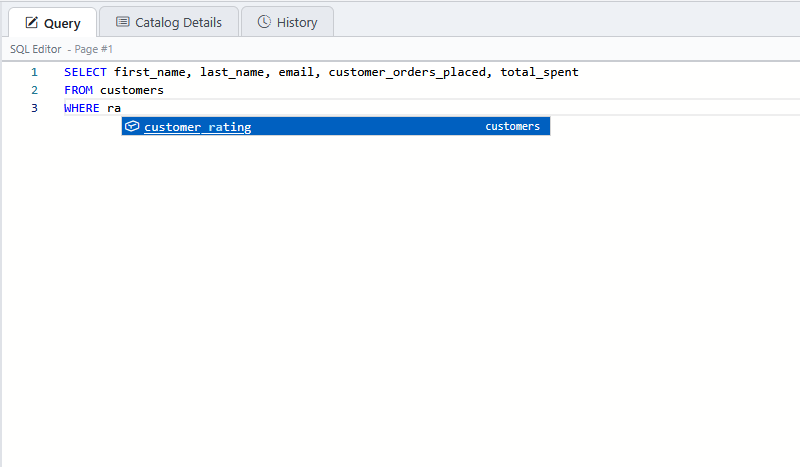Click 'customers' label in suggestion row
Image resolution: width=800 pixels, height=467 pixels.
point(512,126)
